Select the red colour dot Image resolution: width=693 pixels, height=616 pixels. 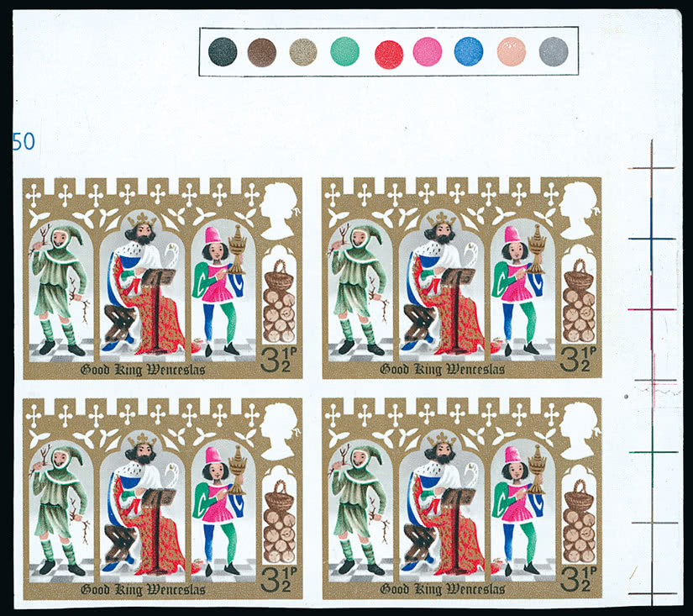coord(389,55)
